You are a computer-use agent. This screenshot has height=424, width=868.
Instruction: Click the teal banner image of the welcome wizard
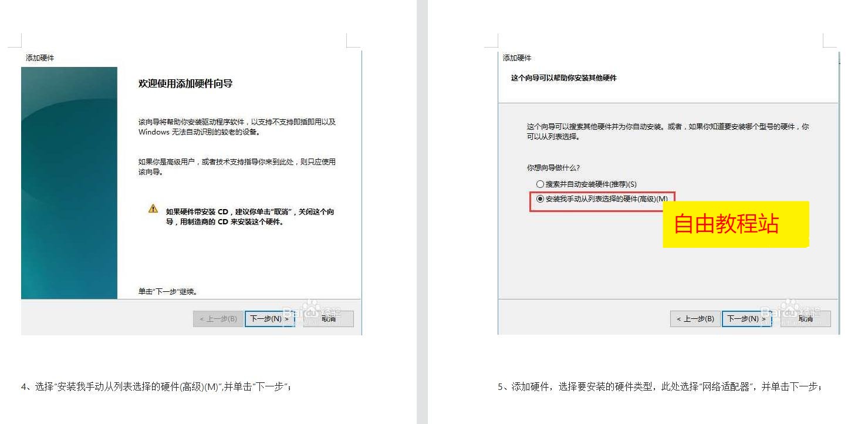point(69,183)
